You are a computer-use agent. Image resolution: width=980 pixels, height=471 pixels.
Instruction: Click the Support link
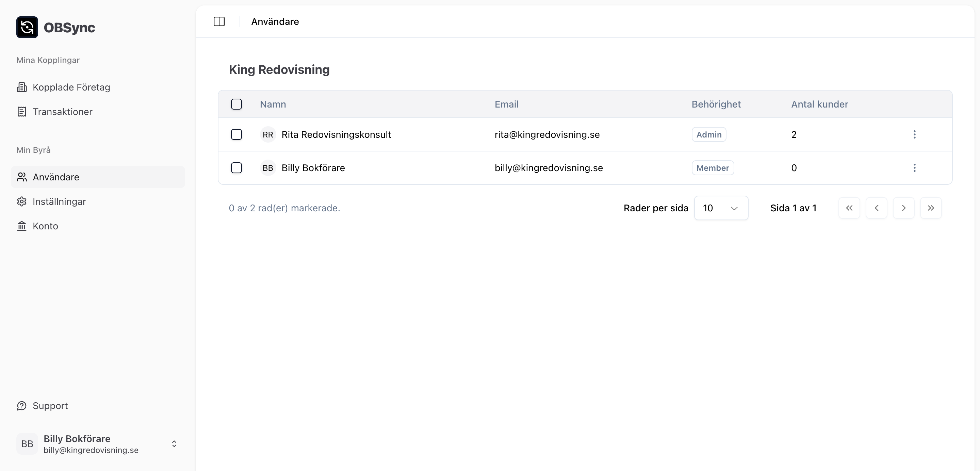50,406
